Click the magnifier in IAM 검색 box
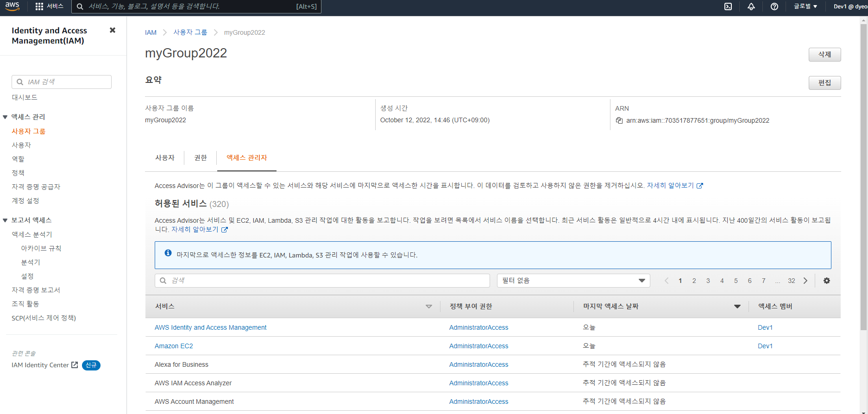Screen dimensions: 868x414 pyautogui.click(x=20, y=82)
